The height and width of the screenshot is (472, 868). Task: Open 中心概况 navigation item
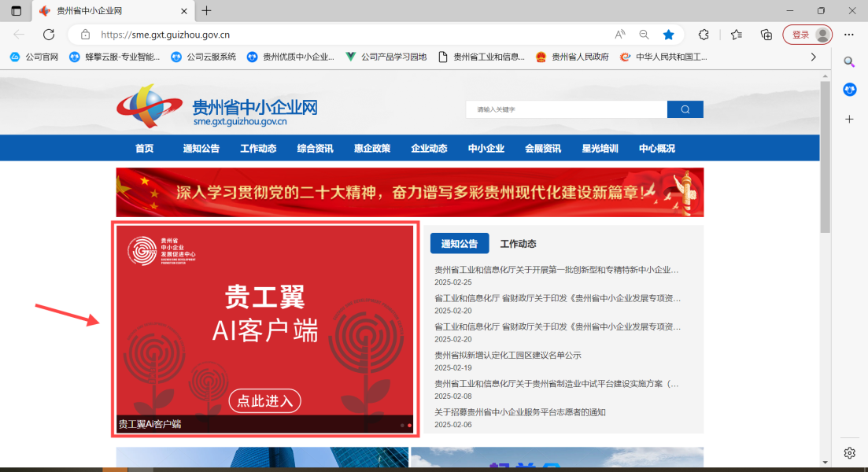click(657, 149)
